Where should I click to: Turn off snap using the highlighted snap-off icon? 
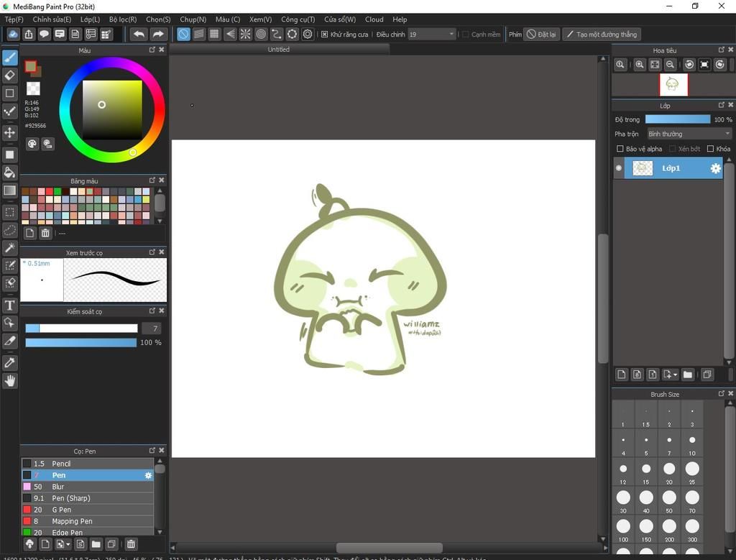coord(183,35)
